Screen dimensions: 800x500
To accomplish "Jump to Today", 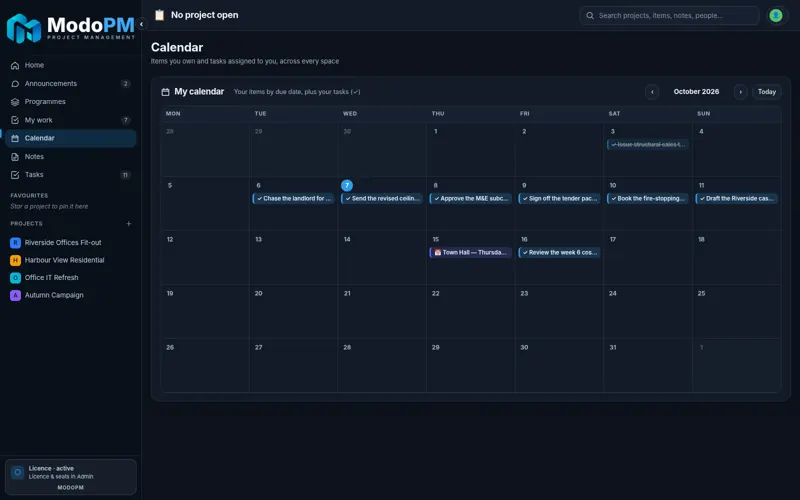I will (766, 92).
